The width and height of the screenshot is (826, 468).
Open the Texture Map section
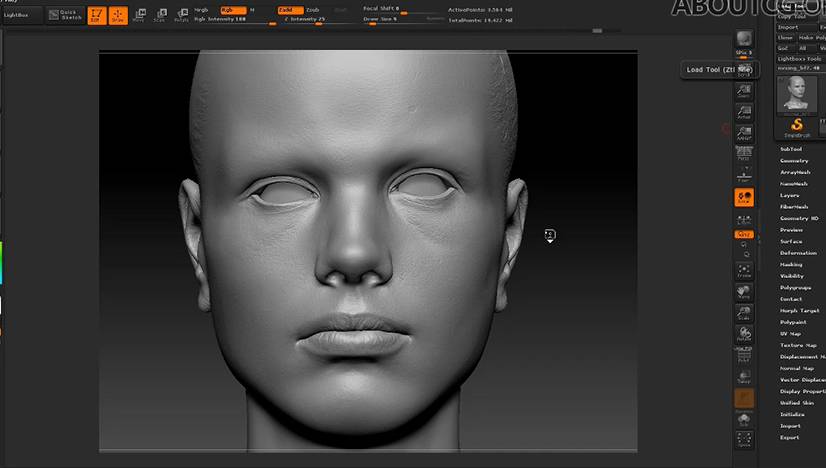(x=799, y=345)
